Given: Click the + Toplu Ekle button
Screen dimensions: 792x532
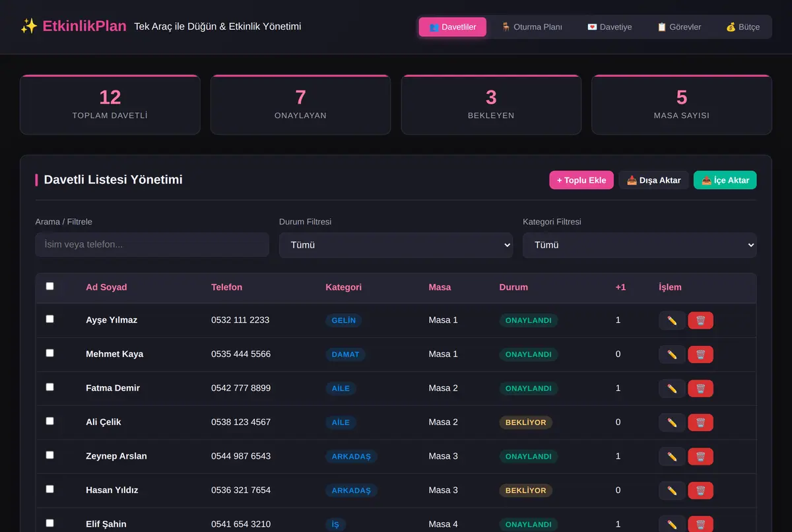Looking at the screenshot, I should point(581,180).
